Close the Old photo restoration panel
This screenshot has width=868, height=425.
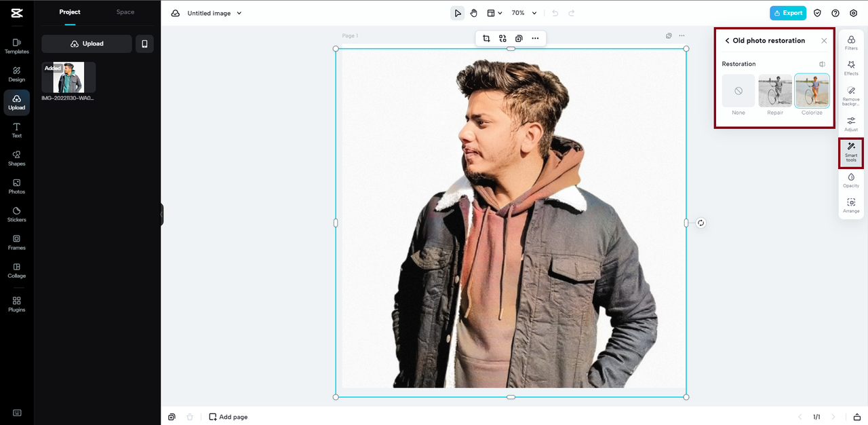click(824, 41)
